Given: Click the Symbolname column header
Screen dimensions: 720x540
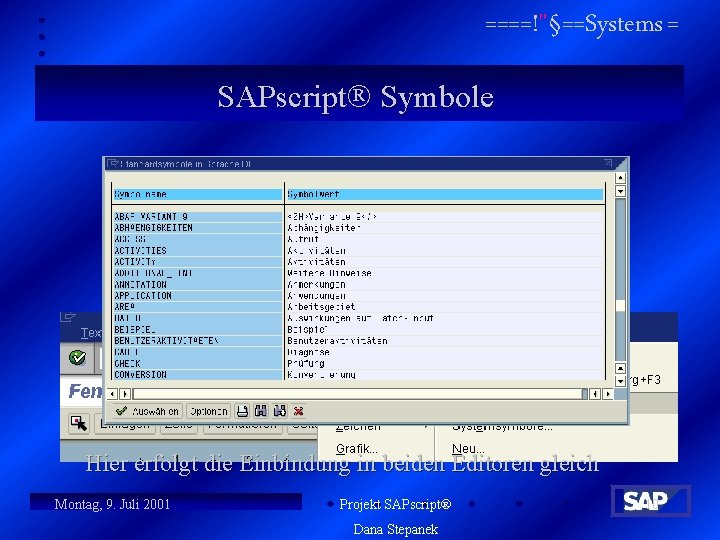Looking at the screenshot, I should pyautogui.click(x=197, y=194).
